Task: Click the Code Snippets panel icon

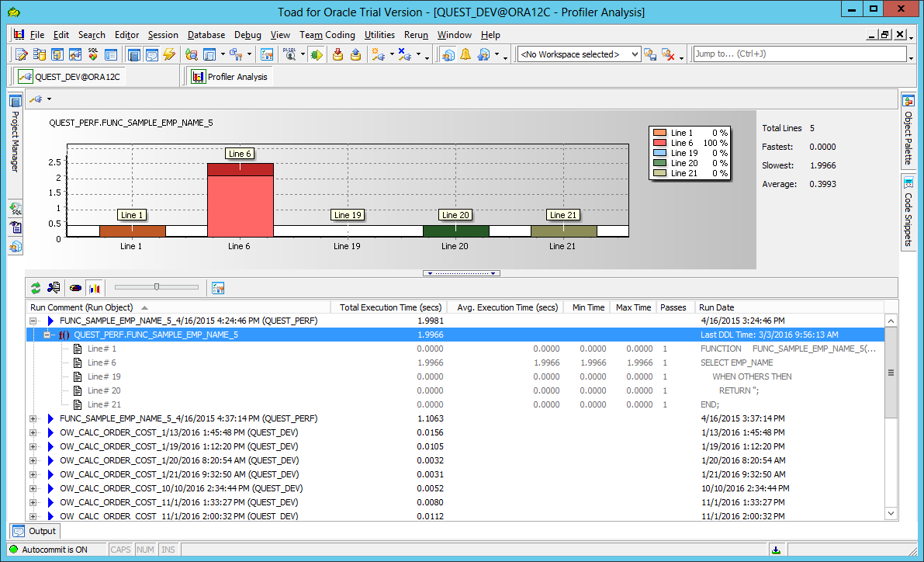Action: 908,183
